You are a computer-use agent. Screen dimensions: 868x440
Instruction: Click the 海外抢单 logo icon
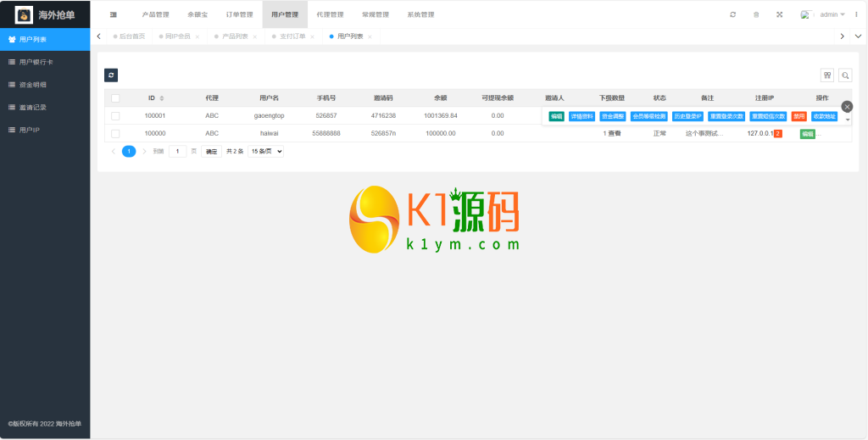click(24, 14)
